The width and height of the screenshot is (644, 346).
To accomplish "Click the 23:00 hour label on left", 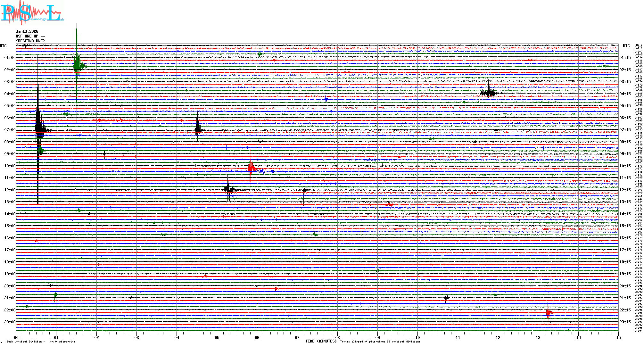I will point(10,322).
